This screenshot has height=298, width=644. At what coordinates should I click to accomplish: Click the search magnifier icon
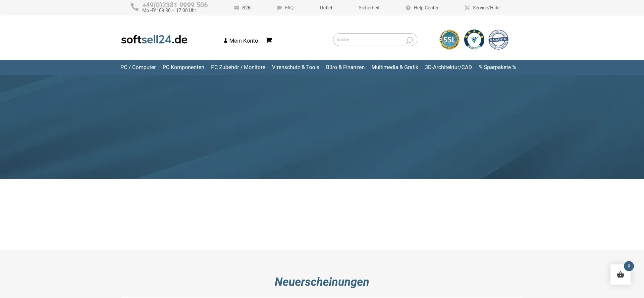(x=409, y=40)
